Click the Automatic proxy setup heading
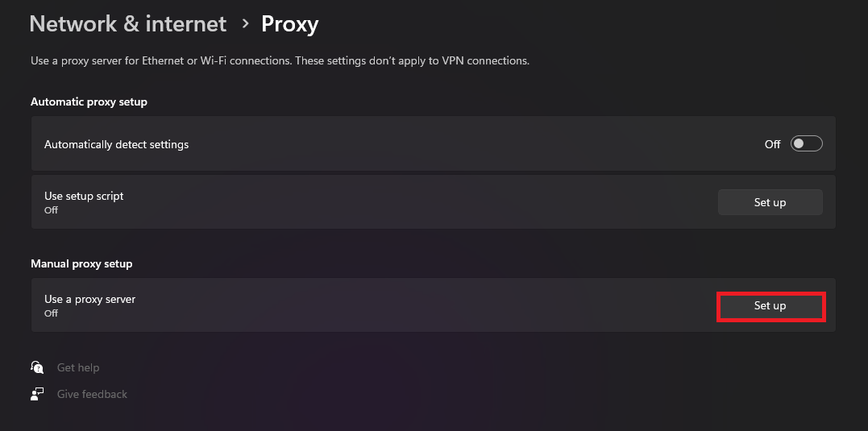 click(x=89, y=102)
